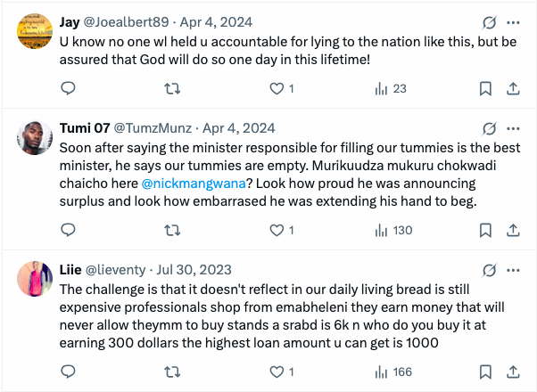Share Liie's tweet
Viewport: 537px width, 392px height.
tap(514, 372)
